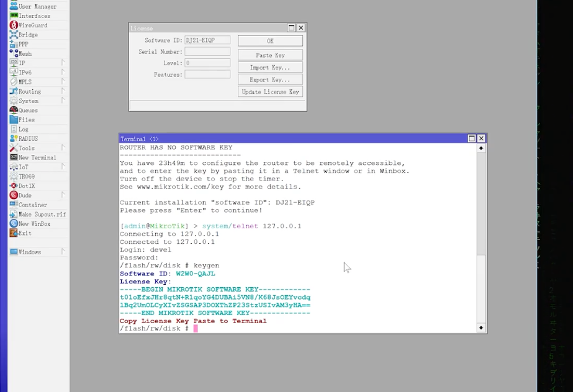Select the Files menu label
This screenshot has width=573, height=392.
27,120
